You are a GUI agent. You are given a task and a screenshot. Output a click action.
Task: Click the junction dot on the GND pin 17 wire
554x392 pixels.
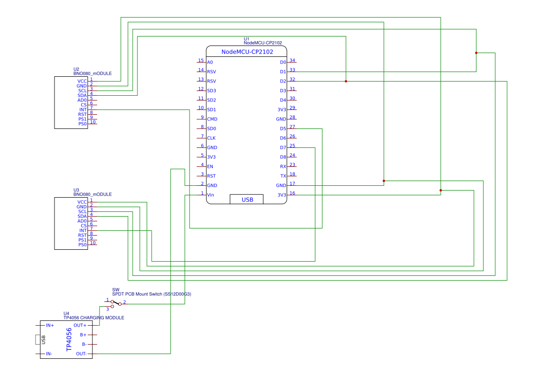click(384, 181)
